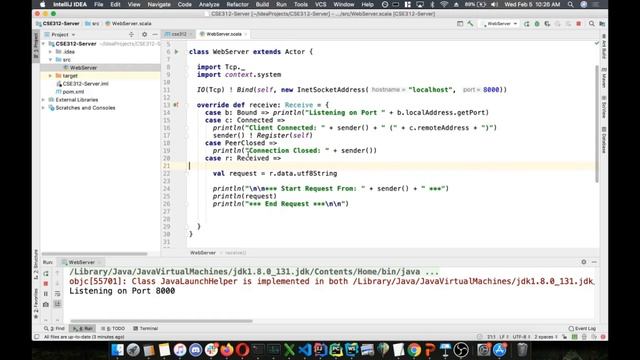The image size is (640, 360).
Task: Open the TODO tool window tab
Action: tap(113, 329)
